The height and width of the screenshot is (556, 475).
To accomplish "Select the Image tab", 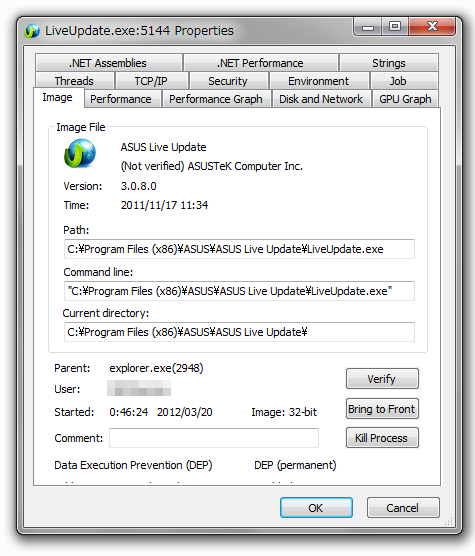I will [x=58, y=98].
